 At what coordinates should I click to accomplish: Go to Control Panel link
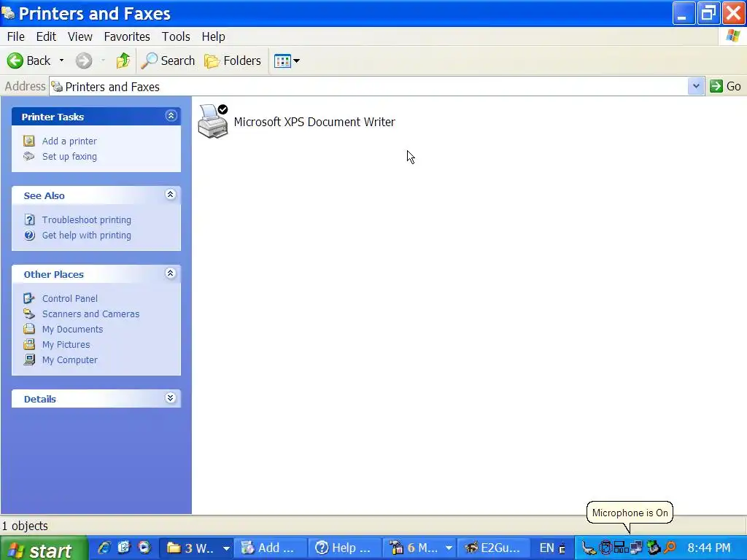click(70, 298)
